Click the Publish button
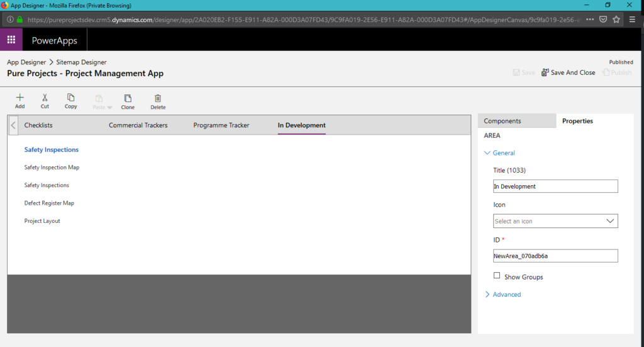Viewport: 644px width, 347px height. (x=617, y=72)
